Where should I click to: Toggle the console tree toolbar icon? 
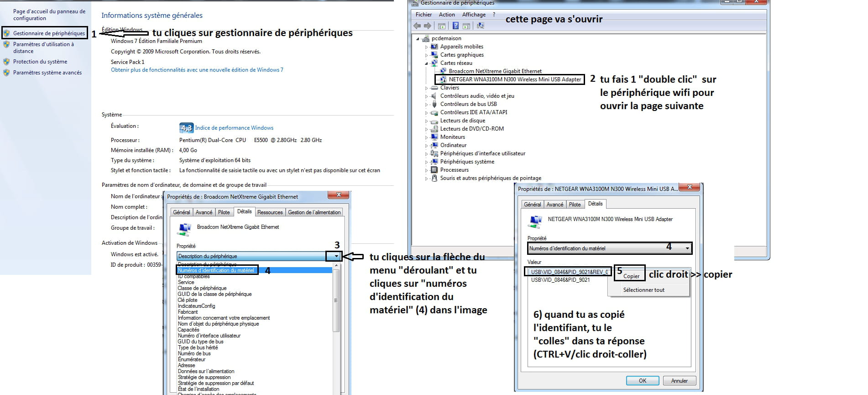(442, 26)
